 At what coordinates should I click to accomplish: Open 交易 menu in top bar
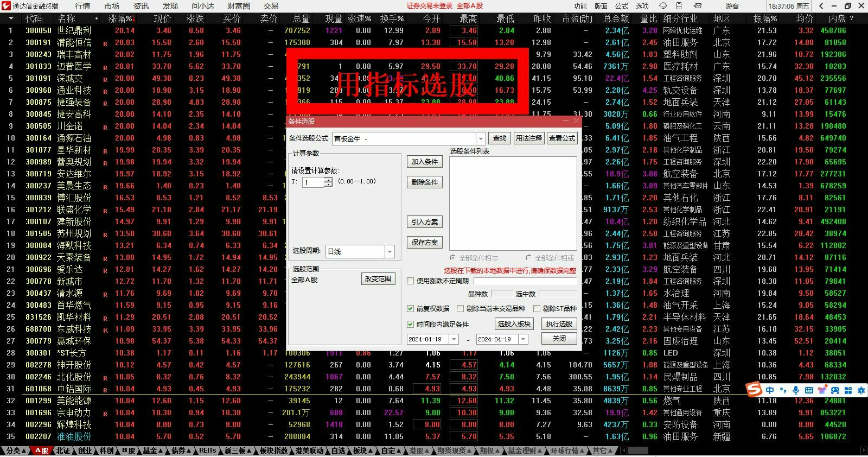tap(271, 6)
